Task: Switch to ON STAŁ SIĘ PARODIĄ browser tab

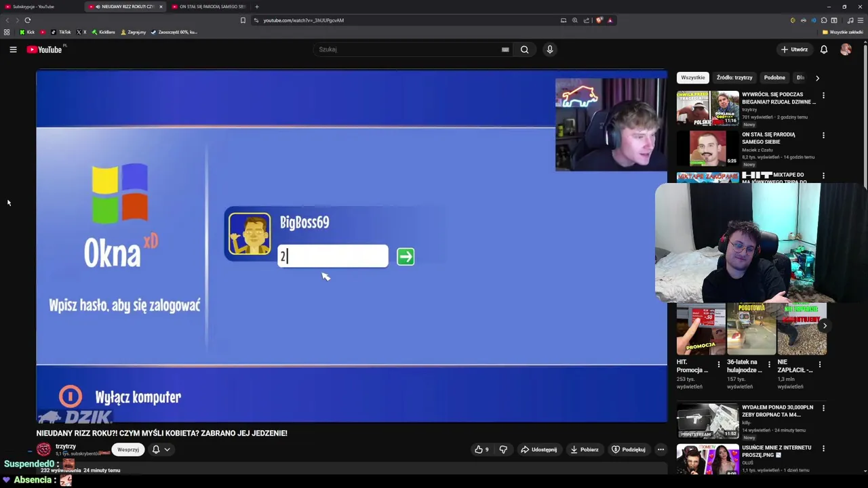Action: point(209,7)
